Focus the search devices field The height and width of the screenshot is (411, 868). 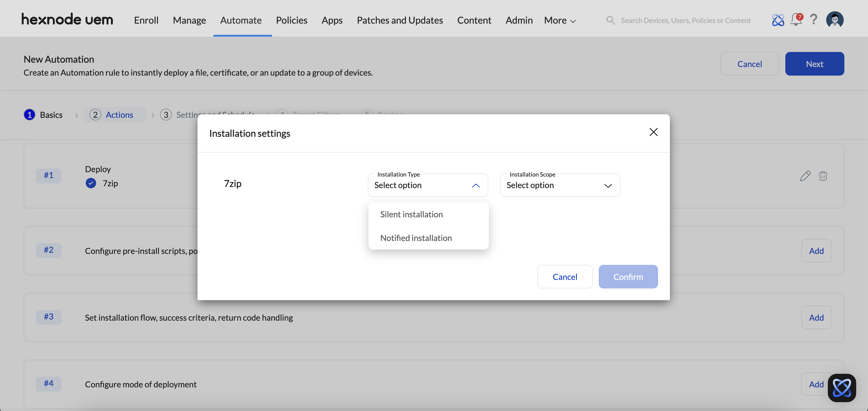[x=685, y=20]
